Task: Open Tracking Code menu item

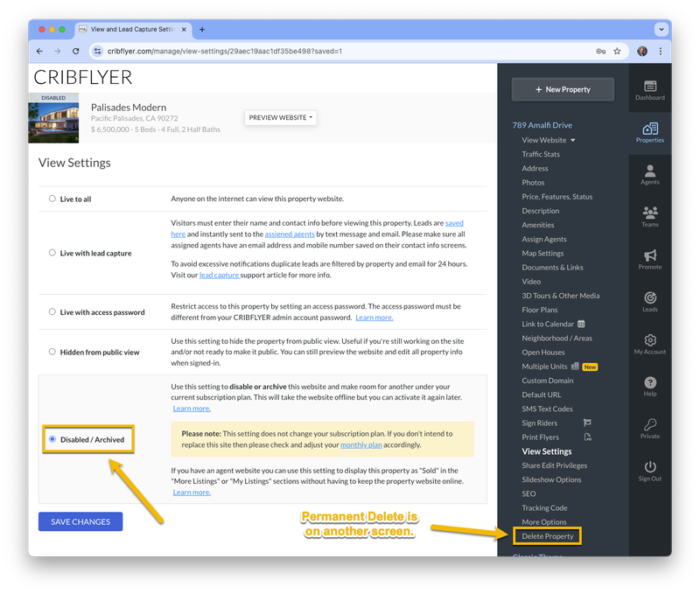Action: click(544, 508)
